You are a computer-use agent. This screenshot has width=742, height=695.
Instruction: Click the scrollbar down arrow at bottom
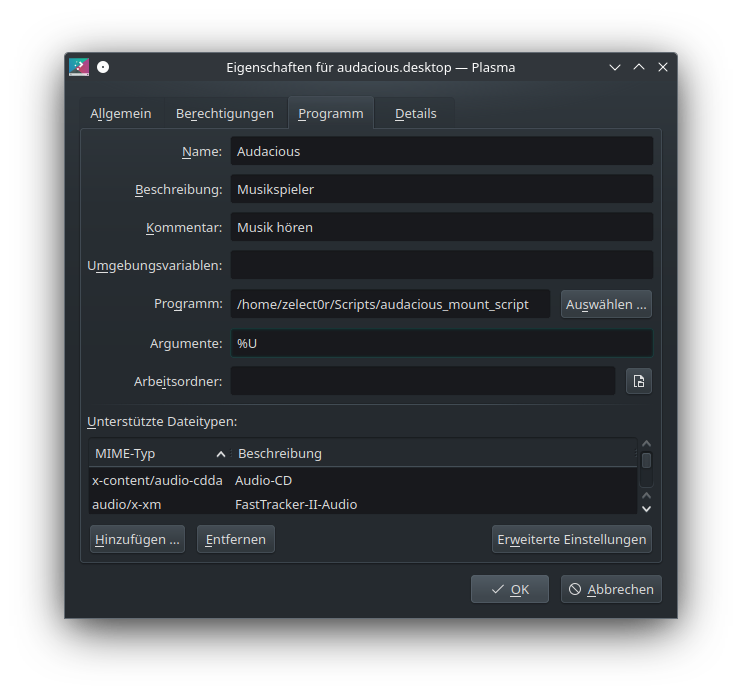(646, 509)
